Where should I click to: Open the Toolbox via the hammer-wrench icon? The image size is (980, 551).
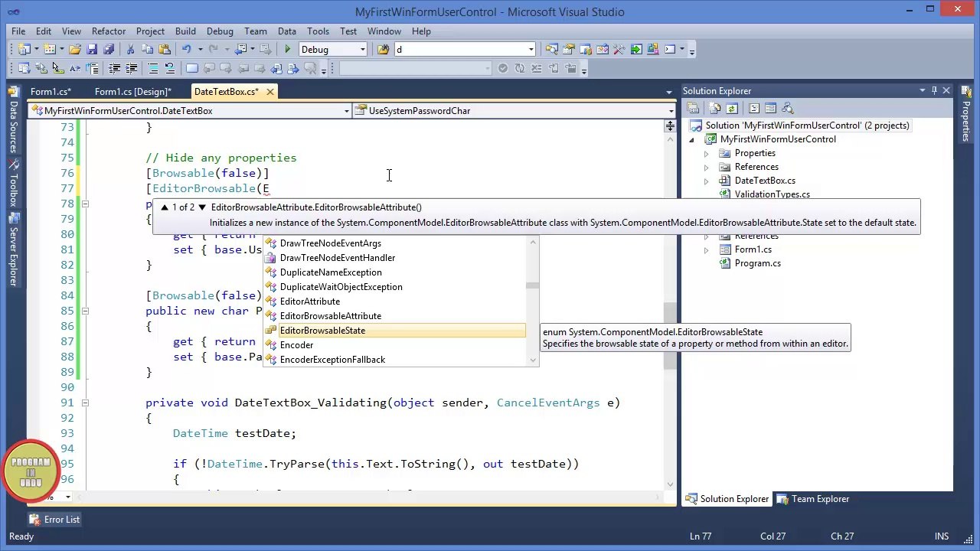pos(619,49)
